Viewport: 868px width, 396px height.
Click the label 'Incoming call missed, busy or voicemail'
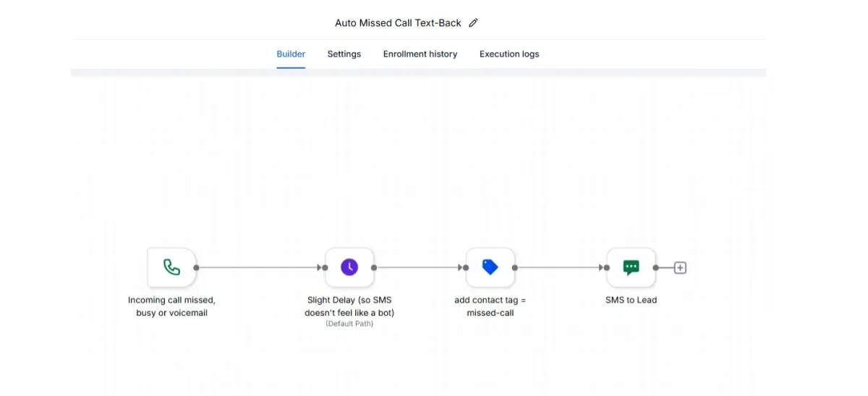tap(171, 306)
